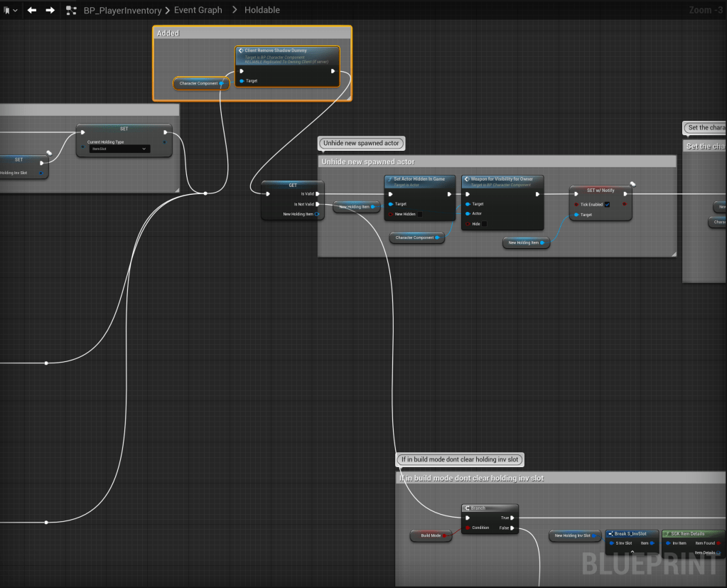727x588 pixels.
Task: Click the back navigation arrow
Action: point(32,10)
